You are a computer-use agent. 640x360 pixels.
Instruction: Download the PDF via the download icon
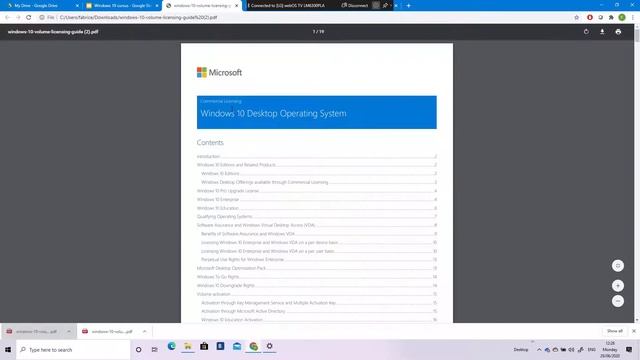point(602,31)
